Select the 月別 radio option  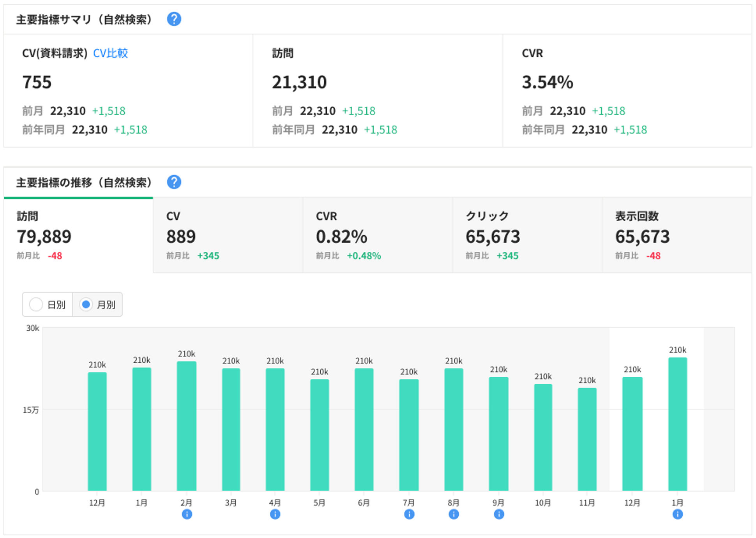click(x=86, y=304)
